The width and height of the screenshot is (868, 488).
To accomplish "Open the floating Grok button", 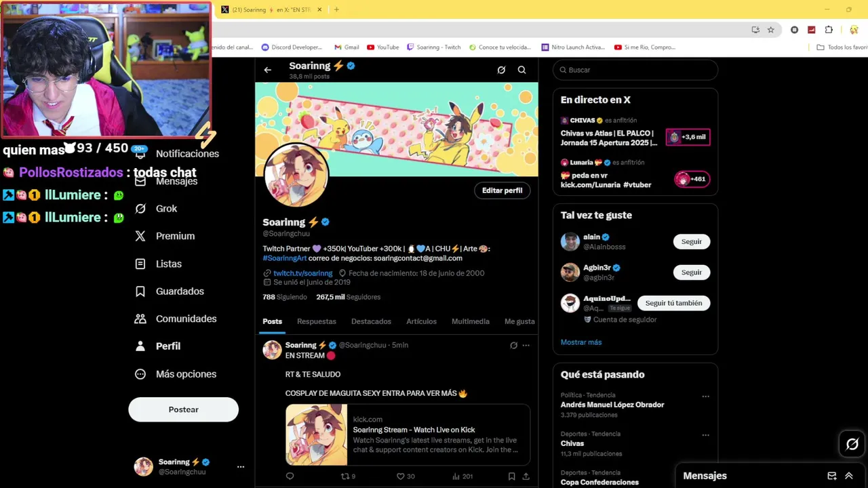I will [x=852, y=444].
